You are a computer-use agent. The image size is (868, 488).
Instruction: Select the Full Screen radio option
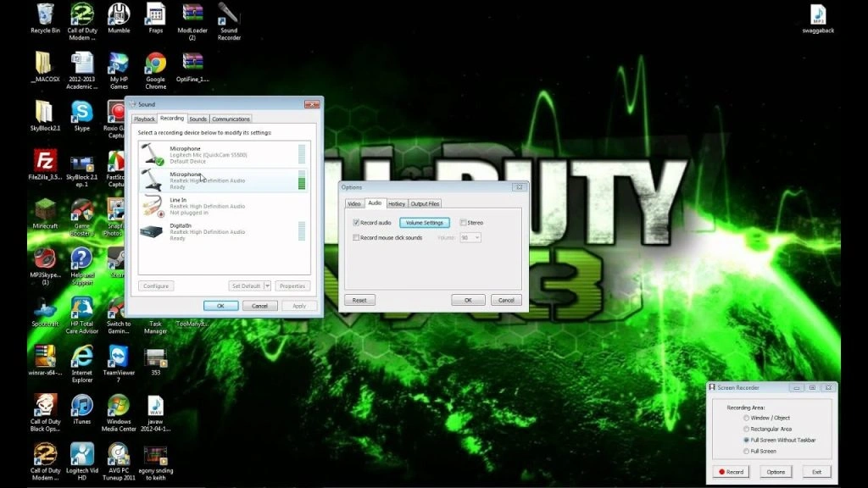click(746, 451)
